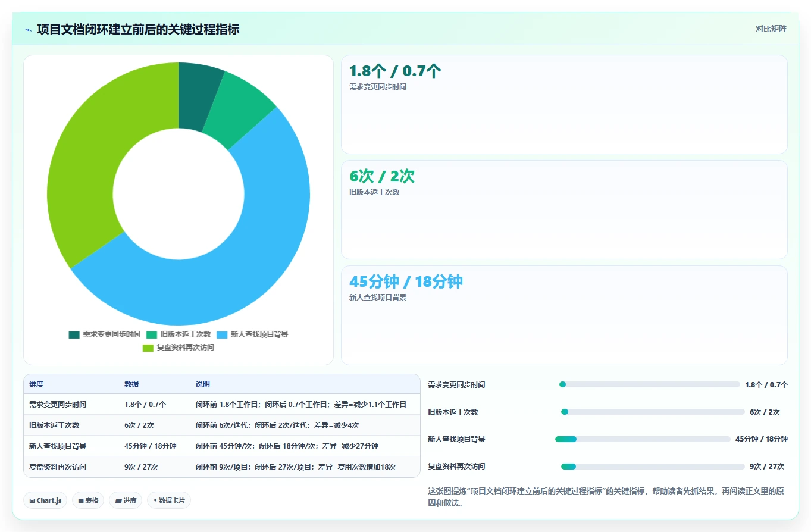Click the 新人查找项目背景 table row name
This screenshot has height=532, width=811.
click(x=58, y=446)
